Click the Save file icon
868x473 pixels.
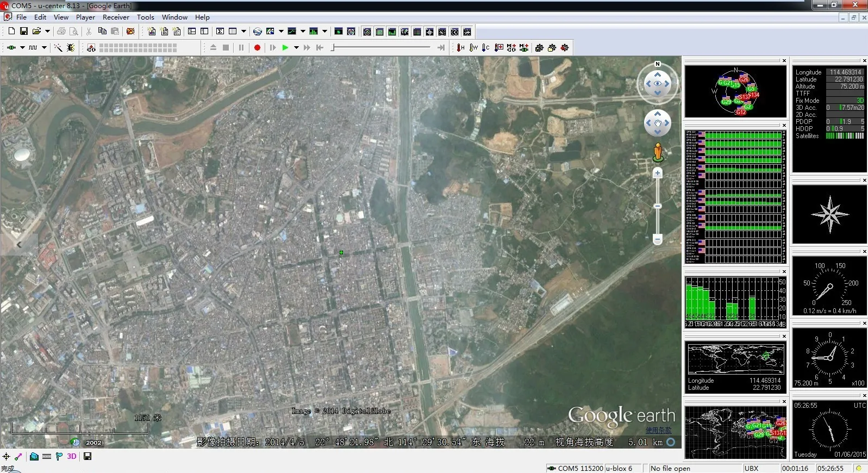(24, 32)
